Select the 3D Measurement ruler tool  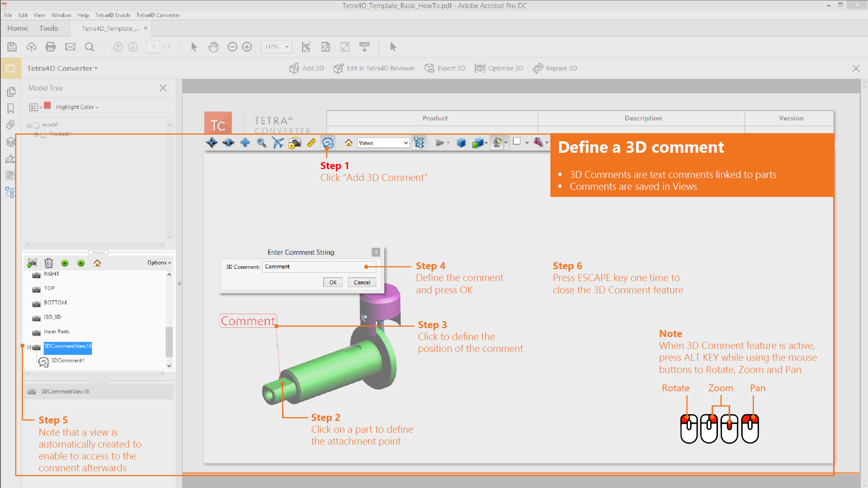311,143
